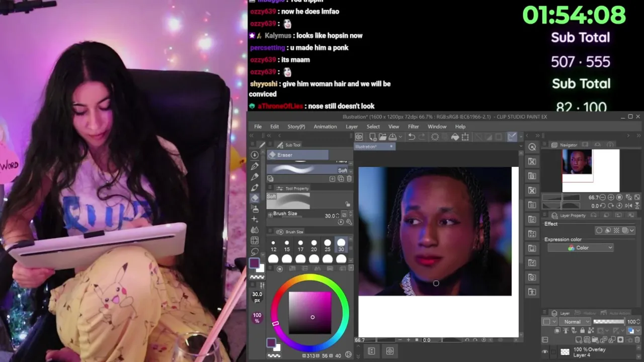Toggle Set as reference layer

[566, 331]
